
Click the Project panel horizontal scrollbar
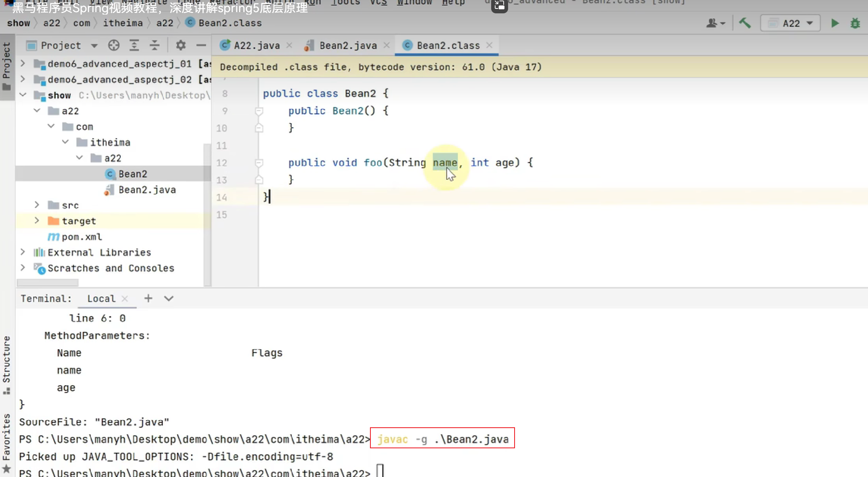click(48, 282)
